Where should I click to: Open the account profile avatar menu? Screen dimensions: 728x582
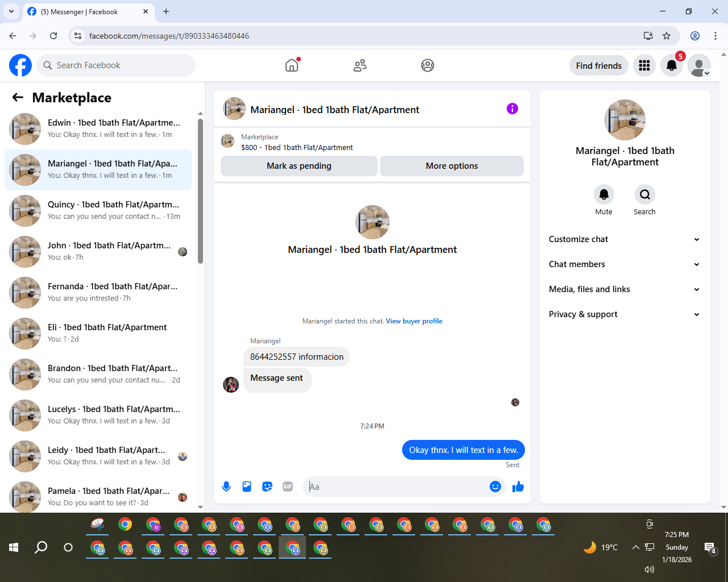(699, 65)
